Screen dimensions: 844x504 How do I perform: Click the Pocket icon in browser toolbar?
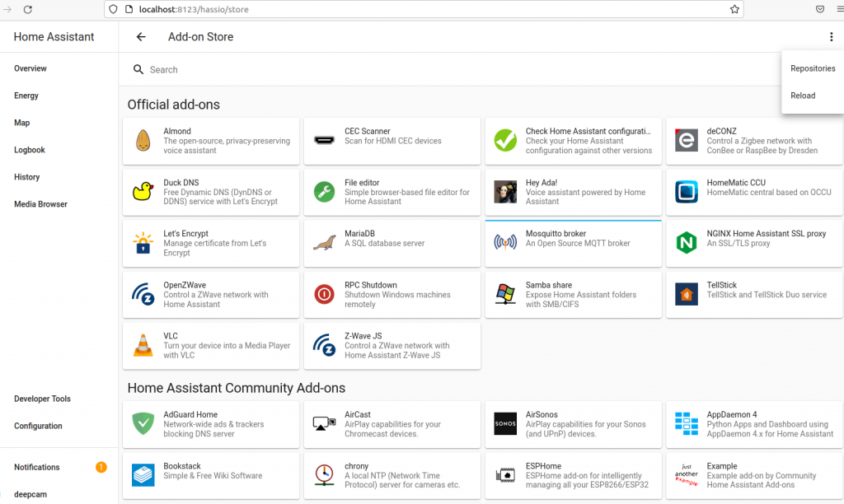820,9
